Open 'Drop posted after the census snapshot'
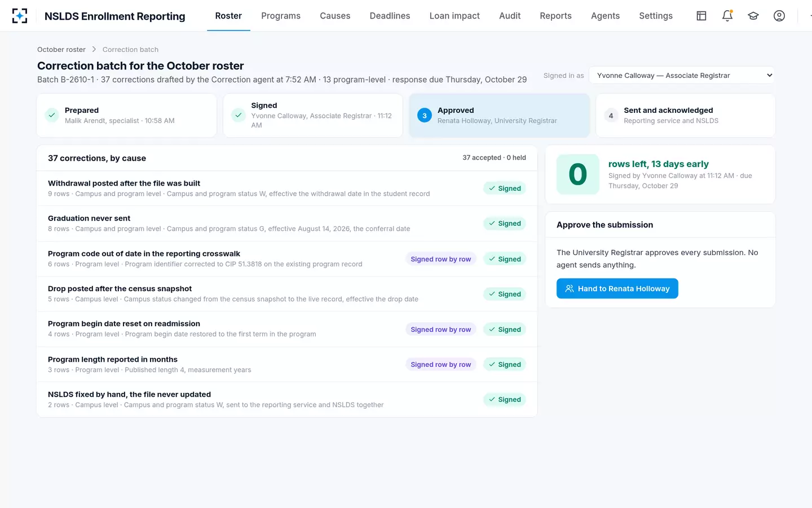The height and width of the screenshot is (508, 812). [x=287, y=294]
